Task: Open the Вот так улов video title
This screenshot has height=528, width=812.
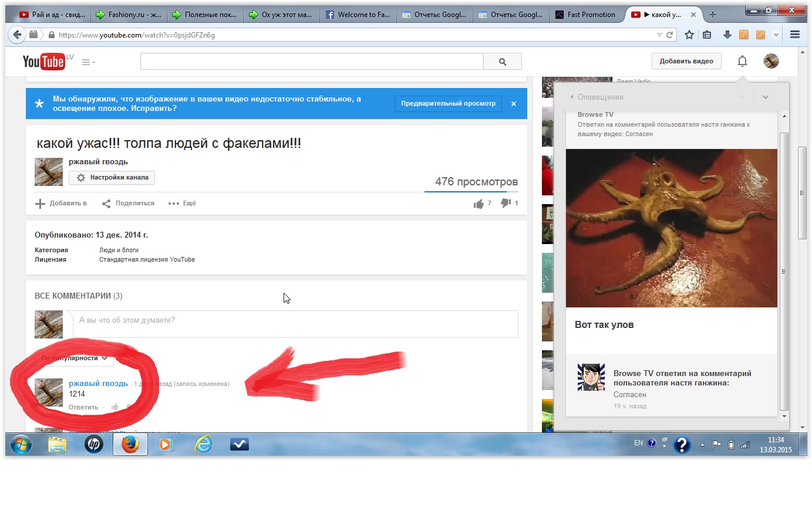Action: tap(604, 324)
